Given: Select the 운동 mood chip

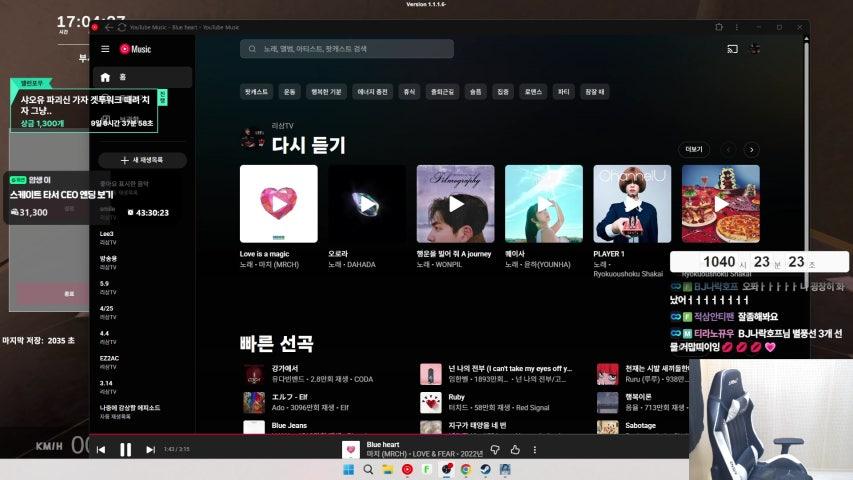Looking at the screenshot, I should (x=289, y=92).
